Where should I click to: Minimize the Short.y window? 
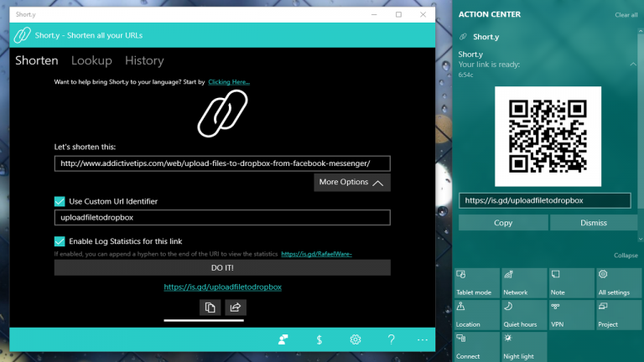tap(374, 14)
